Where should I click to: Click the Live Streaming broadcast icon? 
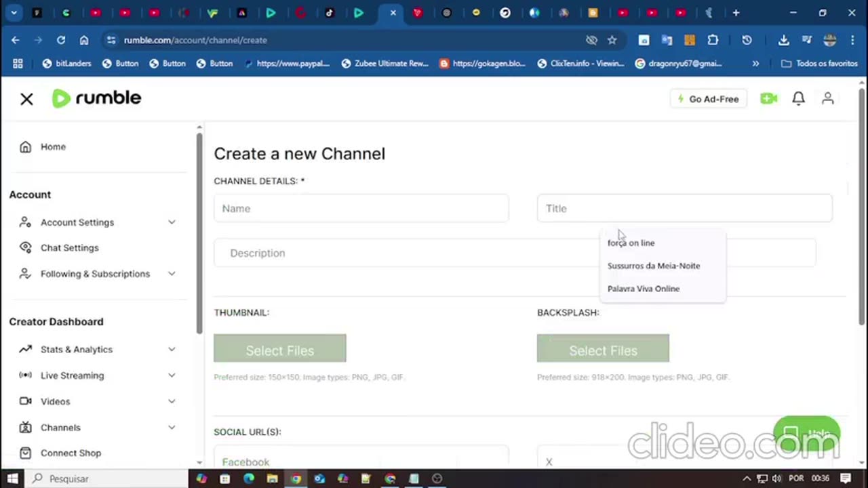25,375
